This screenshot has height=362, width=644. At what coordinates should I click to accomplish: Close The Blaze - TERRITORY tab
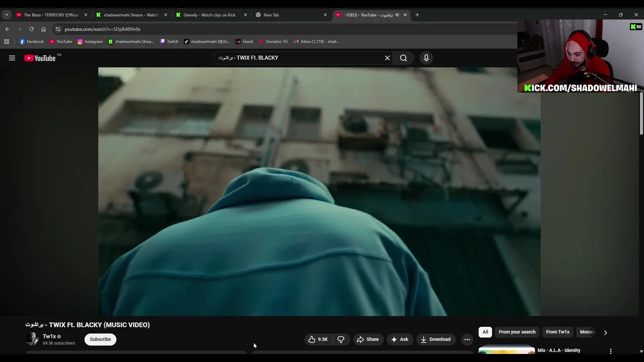[86, 15]
